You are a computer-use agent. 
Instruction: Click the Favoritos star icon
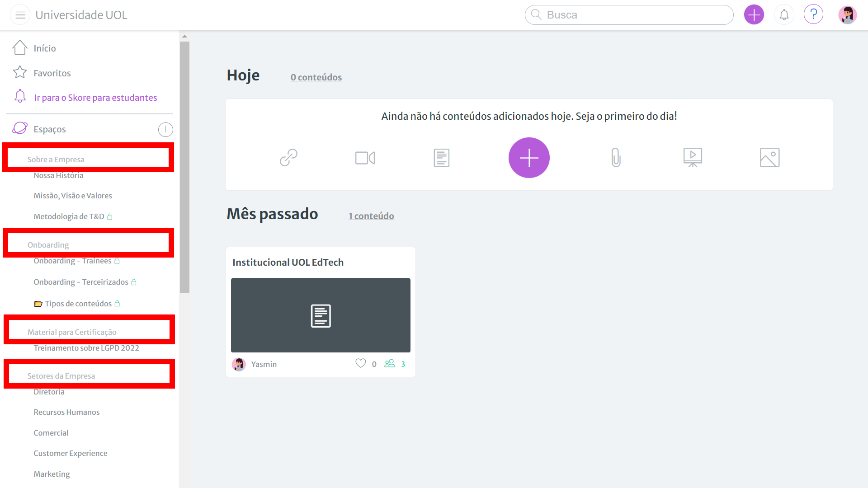coord(20,72)
